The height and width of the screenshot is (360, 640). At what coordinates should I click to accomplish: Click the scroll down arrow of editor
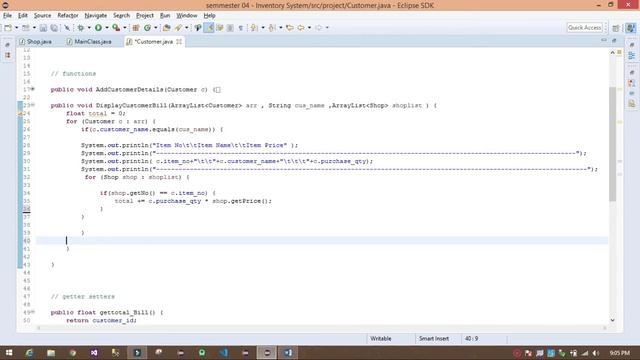pyautogui.click(x=612, y=320)
